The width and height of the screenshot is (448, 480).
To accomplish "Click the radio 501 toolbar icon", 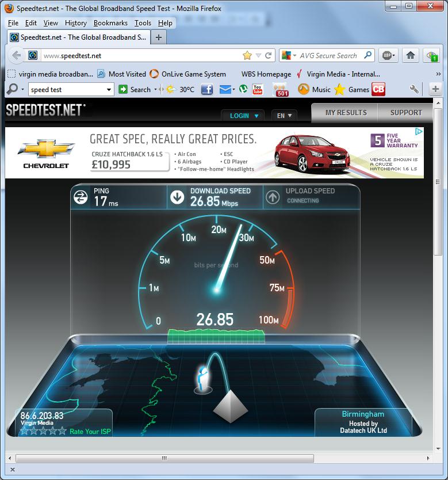I will (x=281, y=90).
